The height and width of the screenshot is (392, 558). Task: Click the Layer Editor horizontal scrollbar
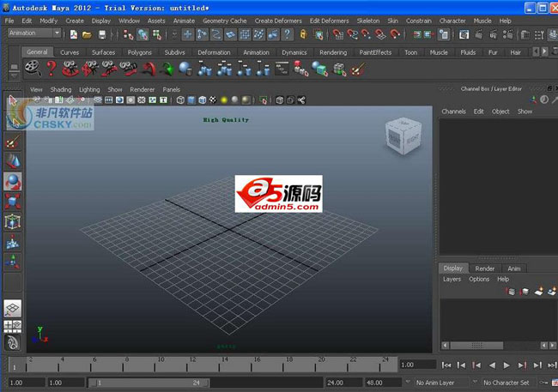pos(476,346)
